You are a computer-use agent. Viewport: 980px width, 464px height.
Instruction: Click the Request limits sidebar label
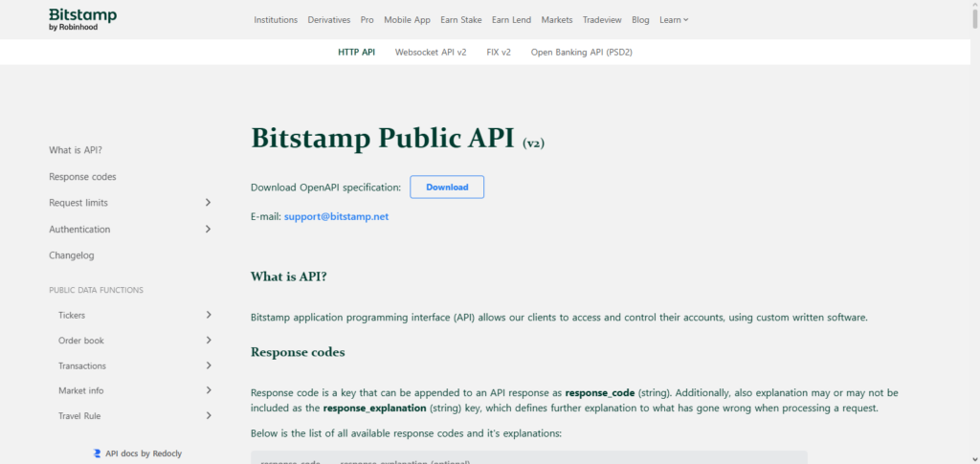tap(78, 203)
